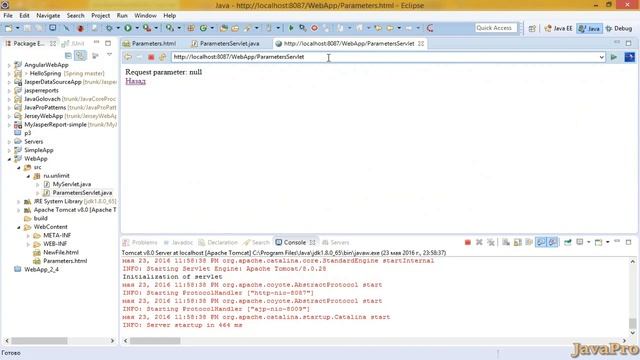
Task: Select the WebApp_2_4 project
Action: 41,269
